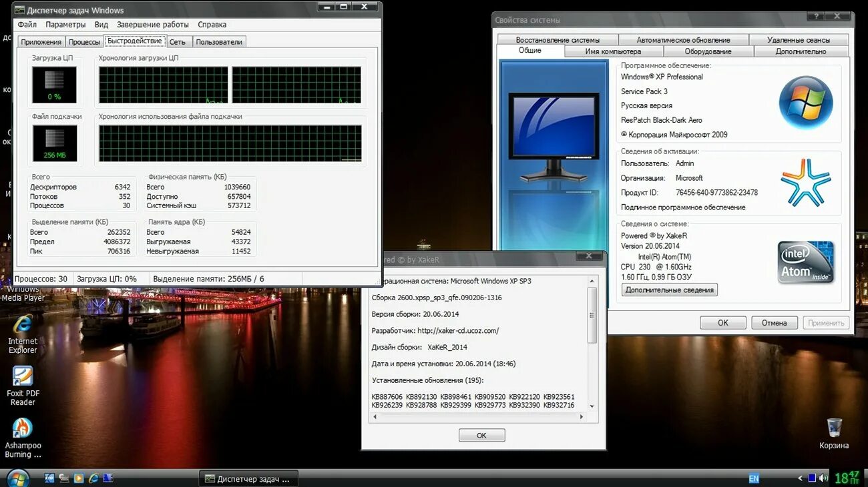The width and height of the screenshot is (868, 487).
Task: Click the scroll down arrow in info dialog
Action: coord(592,406)
